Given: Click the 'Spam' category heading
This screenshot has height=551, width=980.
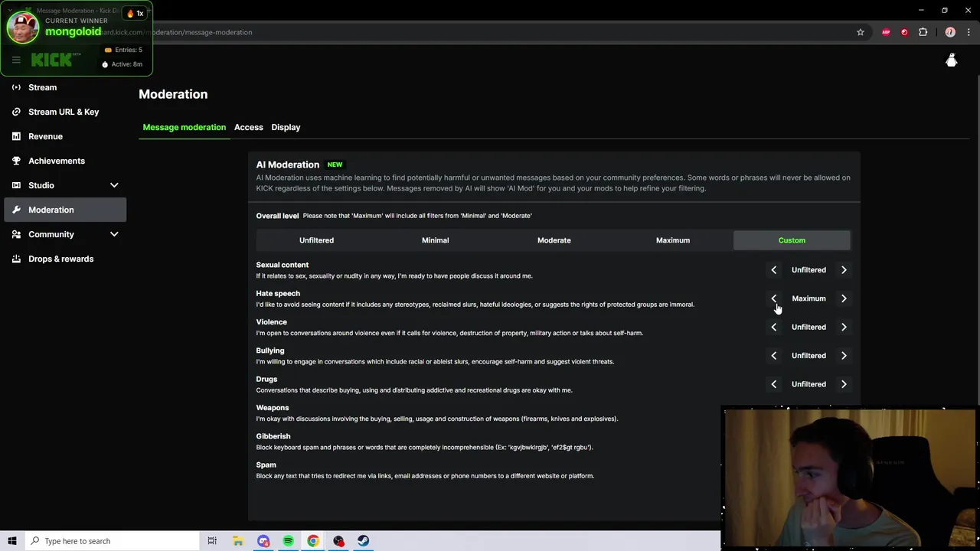Looking at the screenshot, I should [266, 465].
